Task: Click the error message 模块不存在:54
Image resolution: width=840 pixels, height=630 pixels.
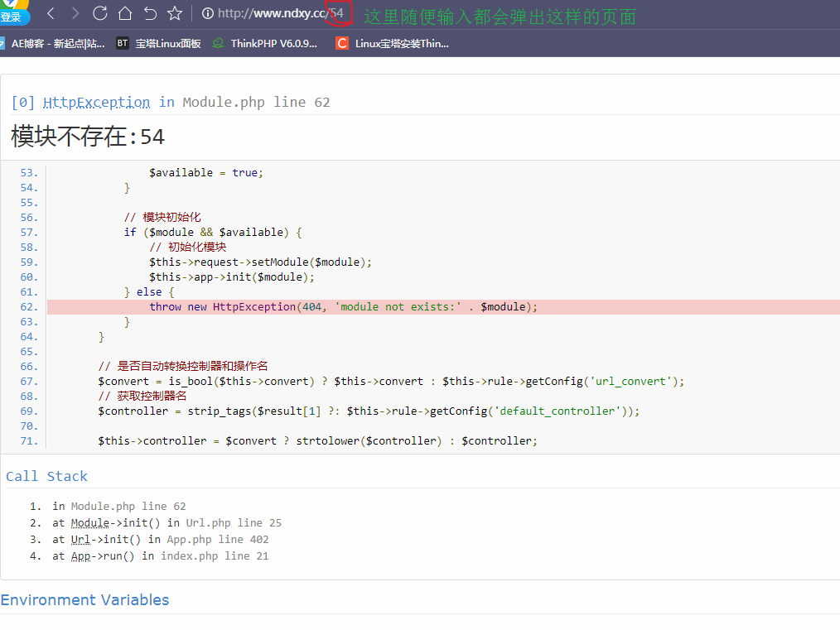Action: click(x=88, y=137)
